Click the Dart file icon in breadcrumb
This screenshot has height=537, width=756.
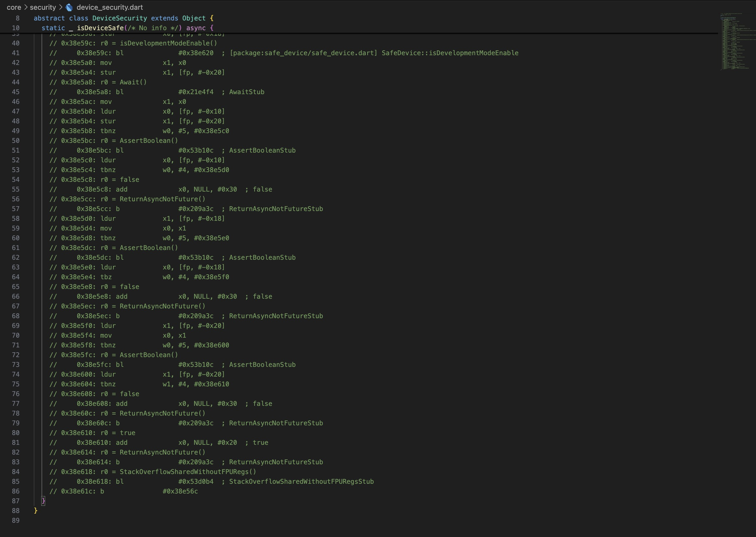tap(69, 7)
